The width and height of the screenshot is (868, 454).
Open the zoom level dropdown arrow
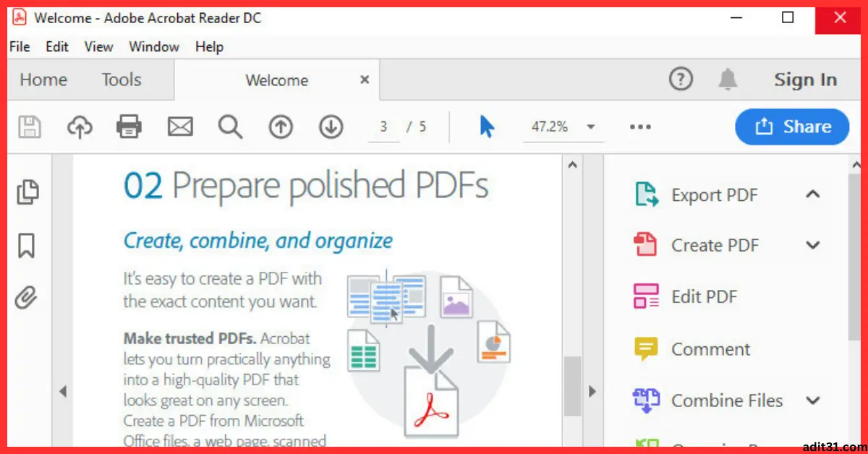[x=590, y=127]
